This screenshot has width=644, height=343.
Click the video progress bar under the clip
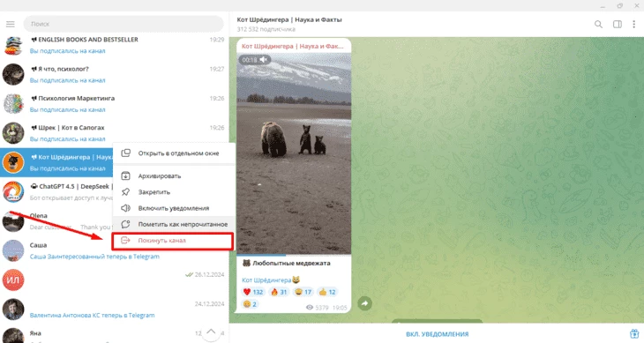[294, 255]
